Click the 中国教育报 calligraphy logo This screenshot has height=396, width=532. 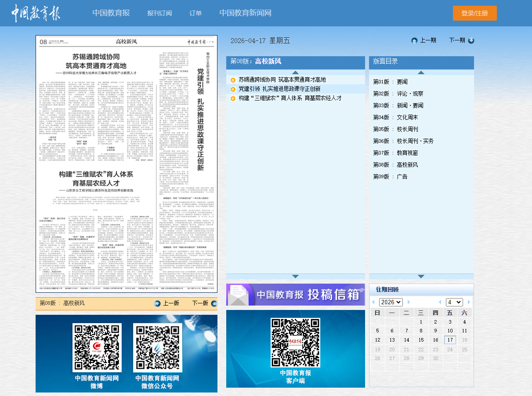pos(36,13)
